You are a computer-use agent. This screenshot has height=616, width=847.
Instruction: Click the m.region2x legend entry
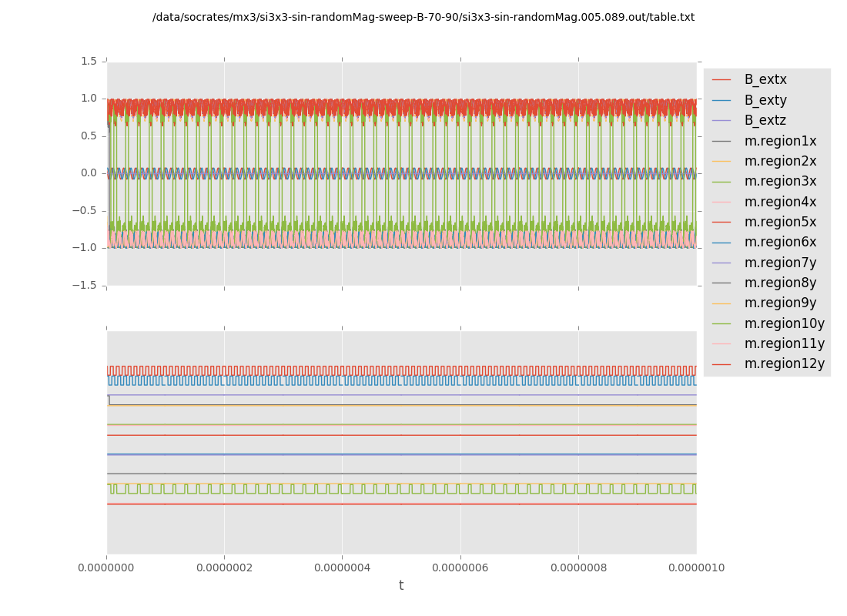pos(780,161)
